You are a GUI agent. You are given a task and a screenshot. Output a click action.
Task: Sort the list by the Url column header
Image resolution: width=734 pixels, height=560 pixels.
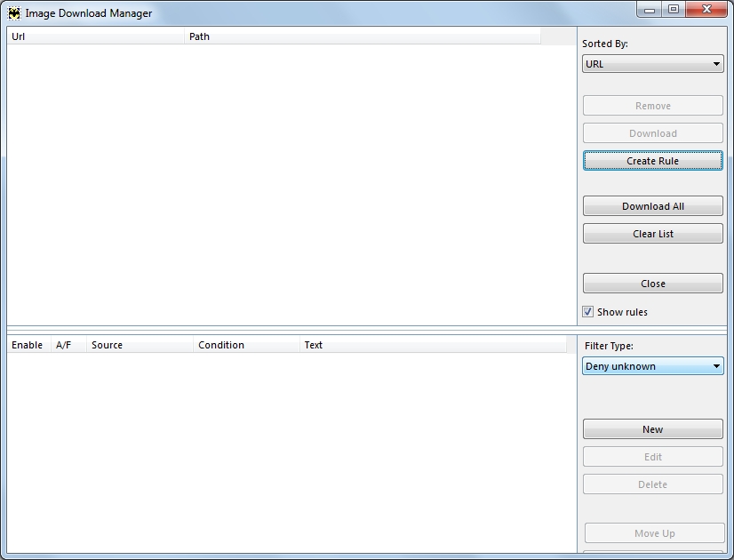[x=95, y=36]
